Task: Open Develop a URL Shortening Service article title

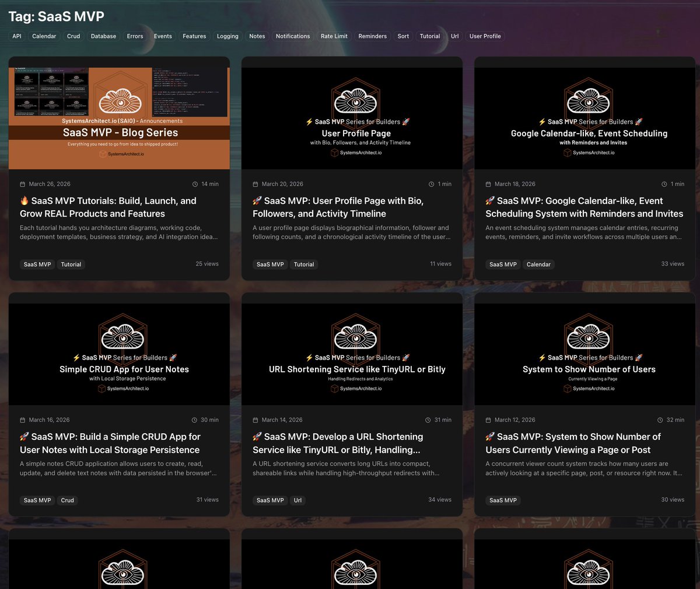Action: 338,443
